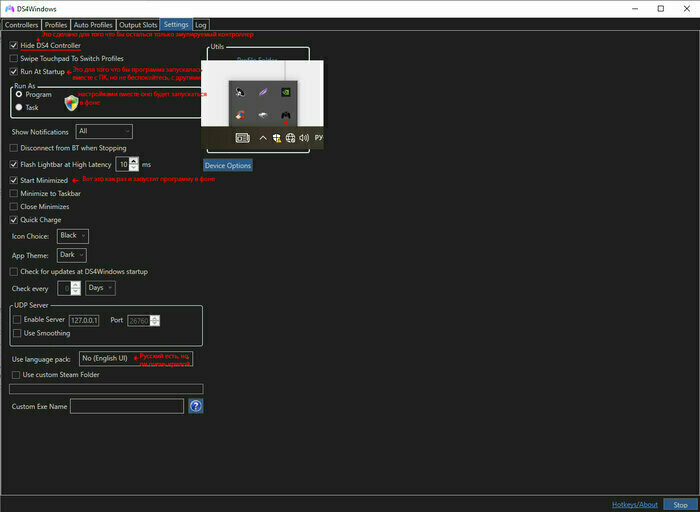This screenshot has width=700, height=512.
Task: Click the UAC shield icon
Action: 71,103
